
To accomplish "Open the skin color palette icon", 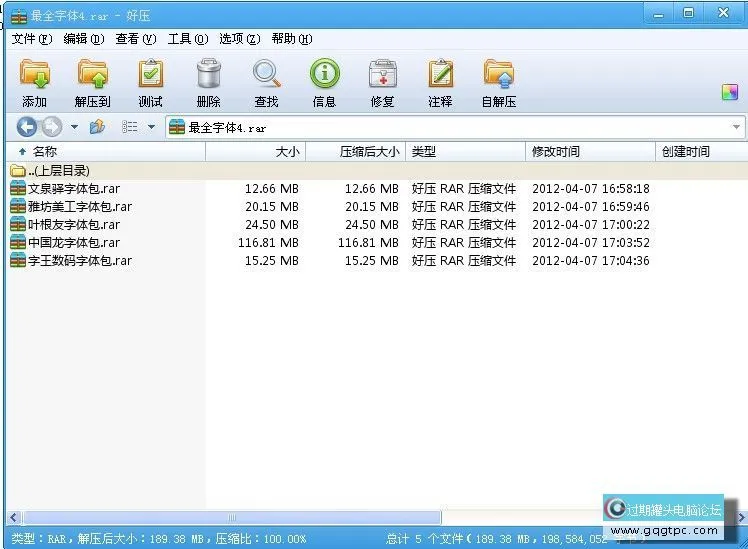I will 730,92.
